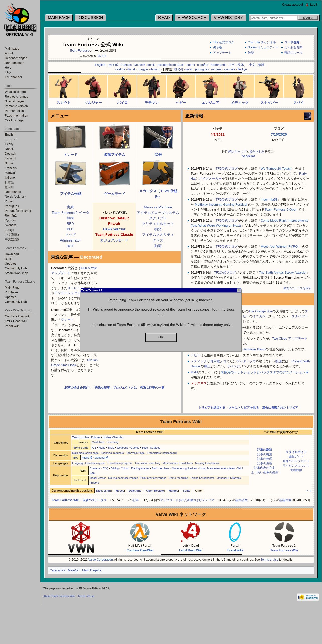Click the Search button
This screenshot has height=644, width=322.
pyautogui.click(x=308, y=18)
